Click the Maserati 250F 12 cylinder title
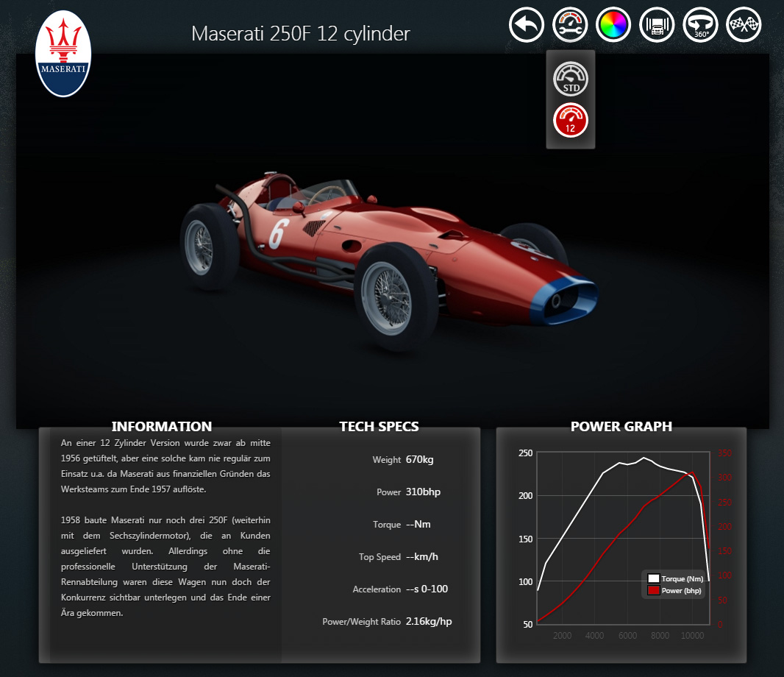The image size is (784, 677). (301, 34)
